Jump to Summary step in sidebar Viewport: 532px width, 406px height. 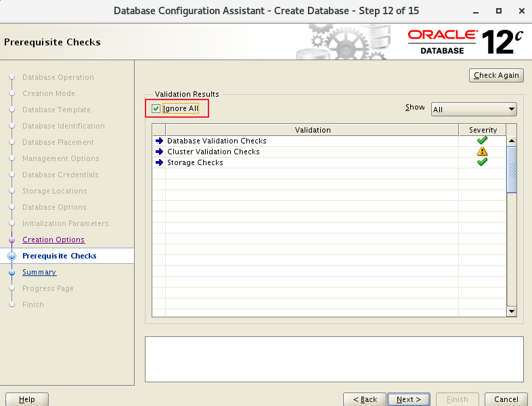[x=39, y=272]
